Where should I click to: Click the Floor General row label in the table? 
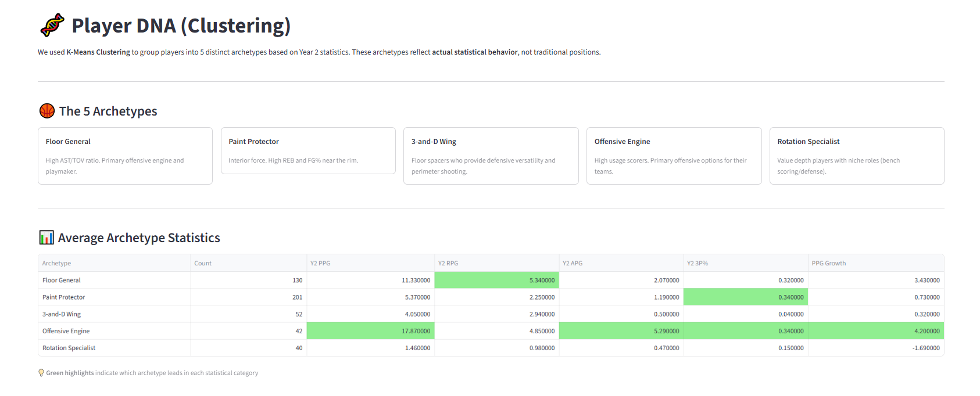pyautogui.click(x=62, y=280)
